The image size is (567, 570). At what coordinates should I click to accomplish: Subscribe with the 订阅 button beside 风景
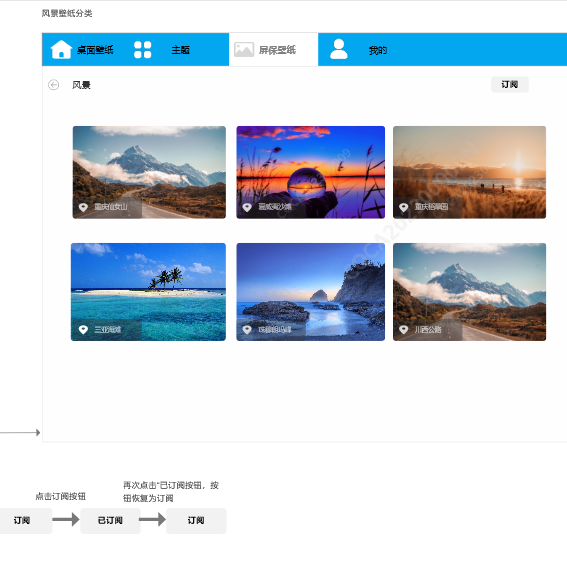pos(510,85)
